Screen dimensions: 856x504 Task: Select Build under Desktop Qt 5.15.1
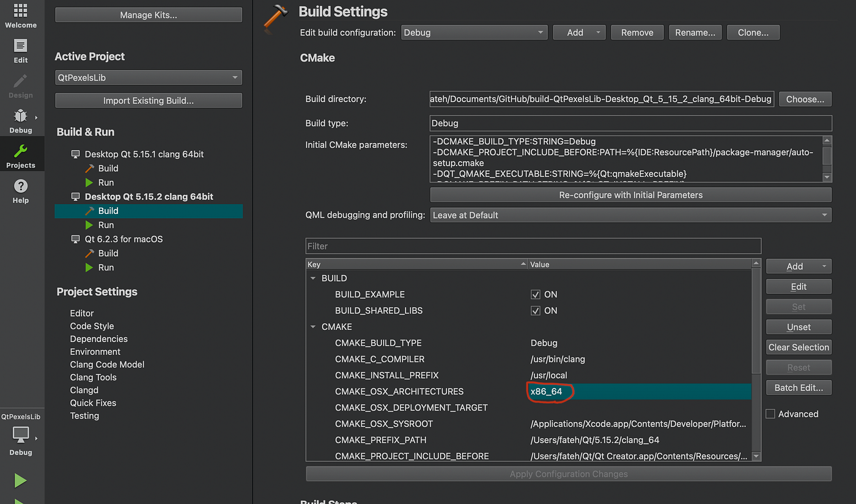[x=108, y=169]
